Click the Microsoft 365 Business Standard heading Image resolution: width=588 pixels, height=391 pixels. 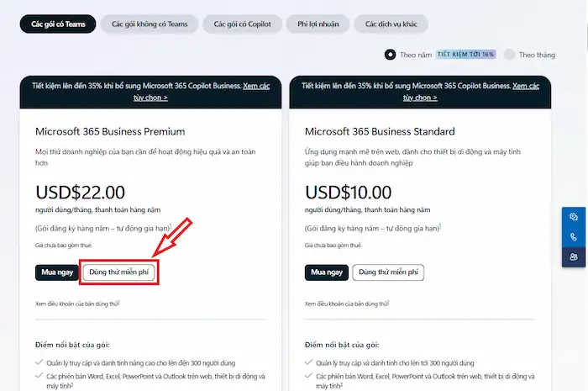380,131
